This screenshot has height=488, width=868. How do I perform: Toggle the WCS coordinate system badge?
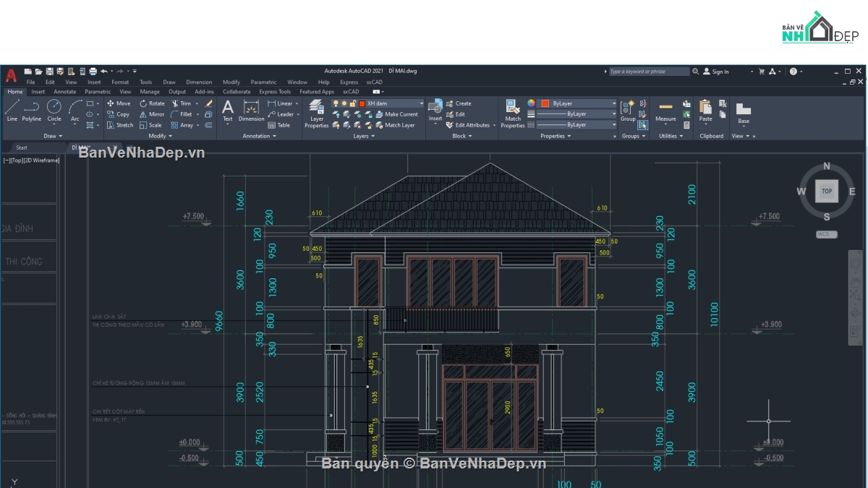(826, 234)
